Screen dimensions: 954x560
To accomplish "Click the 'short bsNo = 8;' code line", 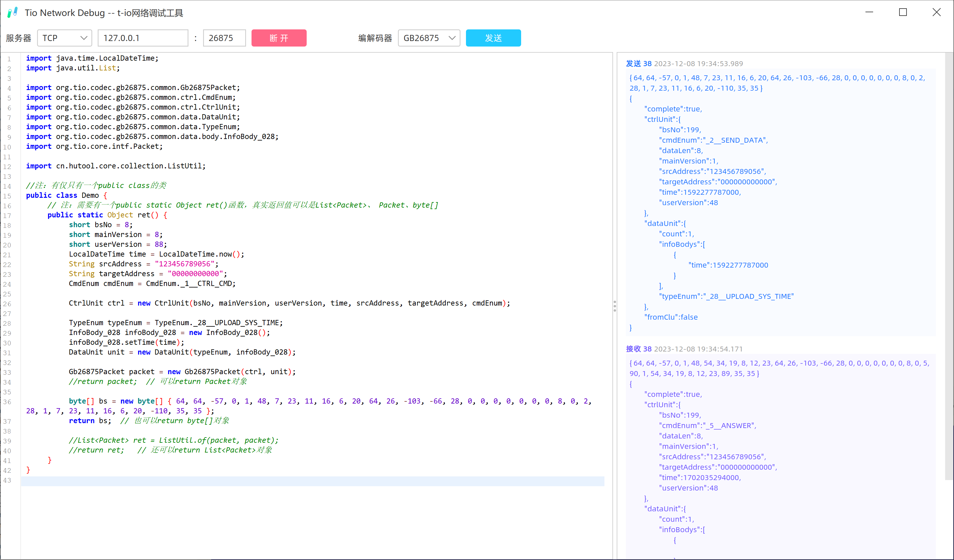I will 101,225.
